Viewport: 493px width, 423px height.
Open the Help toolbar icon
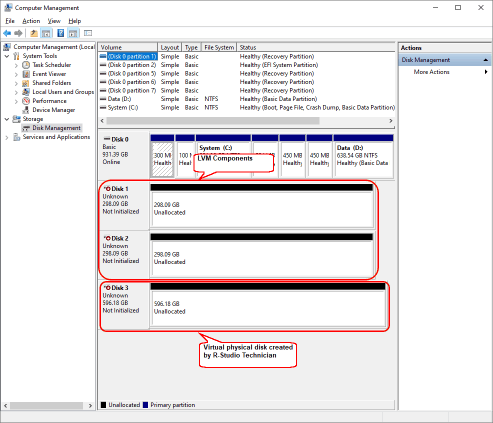(61, 33)
